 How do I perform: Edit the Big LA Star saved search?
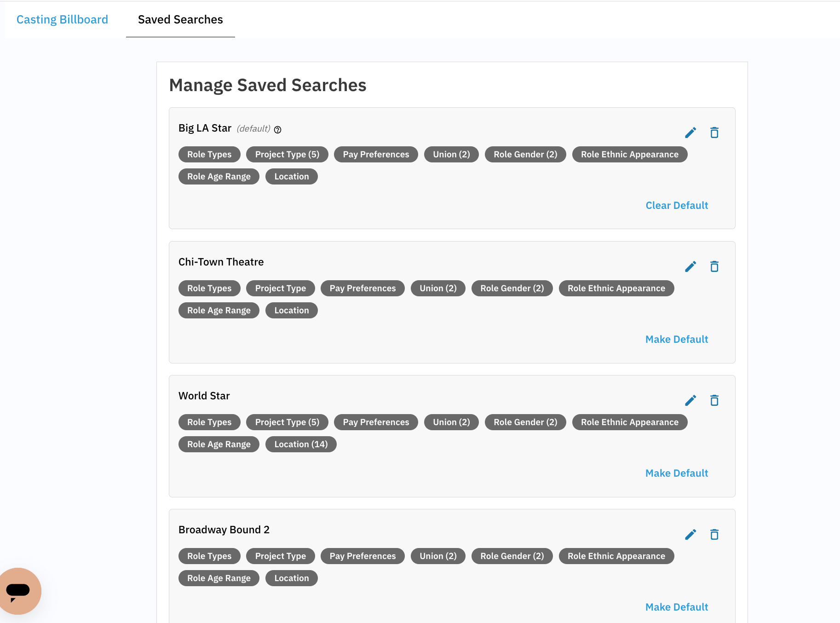(x=690, y=133)
